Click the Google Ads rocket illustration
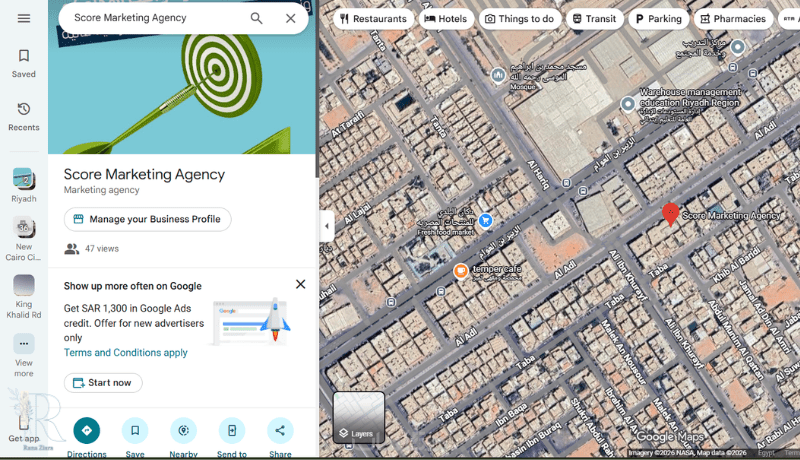This screenshot has height=460, width=800. pos(252,321)
